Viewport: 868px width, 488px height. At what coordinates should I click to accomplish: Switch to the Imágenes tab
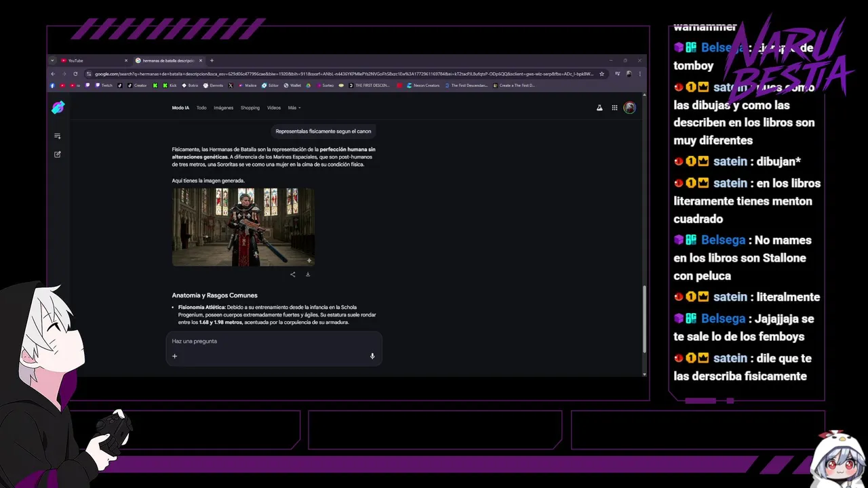coord(223,108)
